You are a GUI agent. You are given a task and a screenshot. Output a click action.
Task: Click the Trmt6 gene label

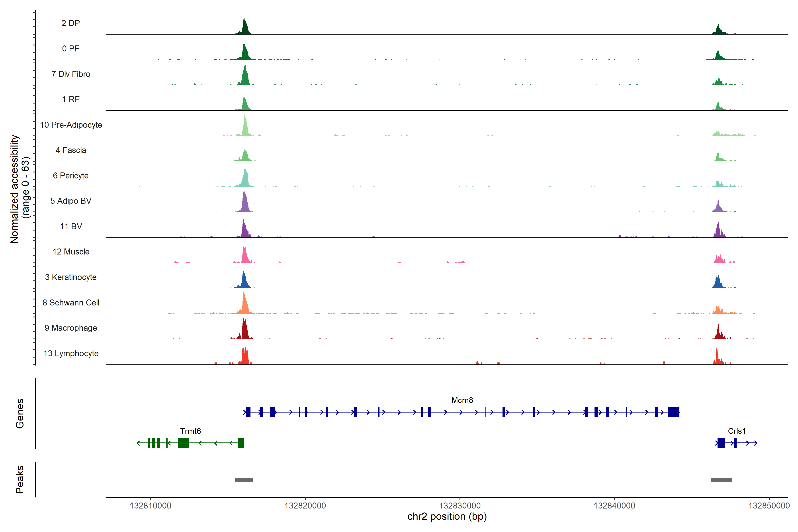[190, 431]
